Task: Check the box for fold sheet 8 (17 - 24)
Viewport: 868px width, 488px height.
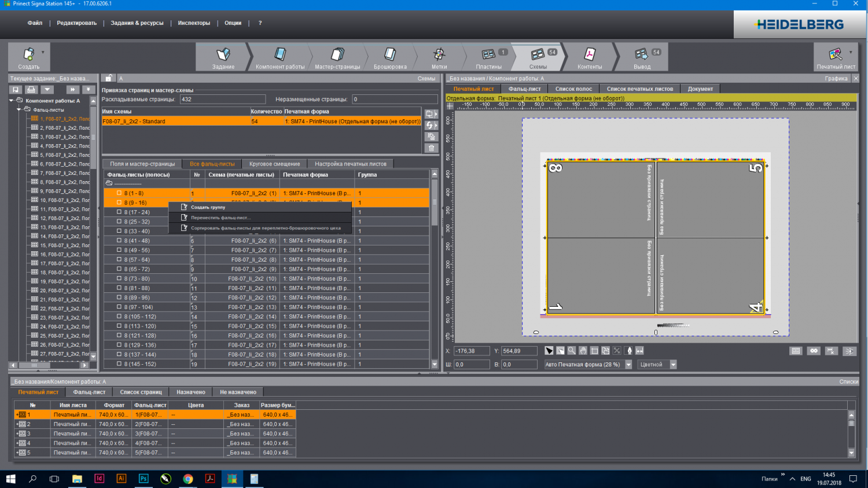Action: point(119,212)
